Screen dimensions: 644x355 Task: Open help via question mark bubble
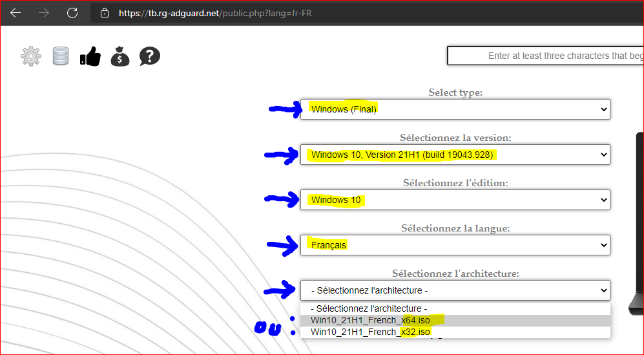pyautogui.click(x=149, y=56)
